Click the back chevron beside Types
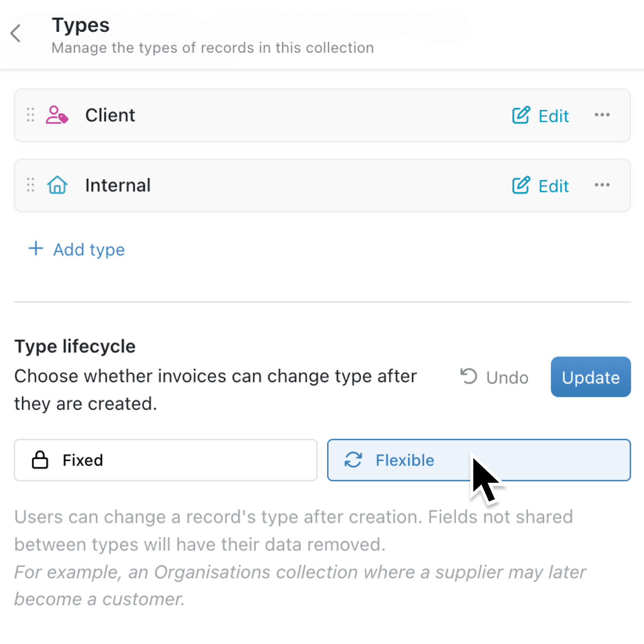This screenshot has width=644, height=644. click(x=15, y=33)
